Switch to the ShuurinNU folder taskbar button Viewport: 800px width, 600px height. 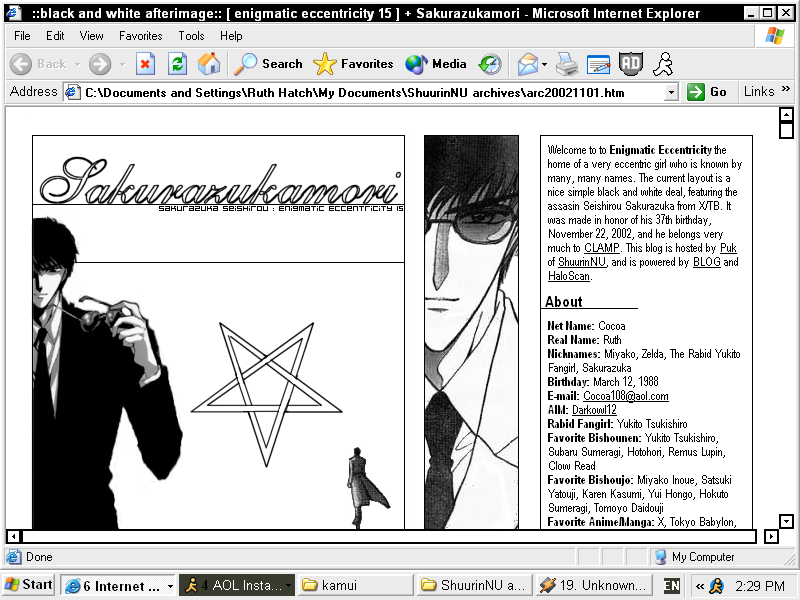[x=474, y=585]
